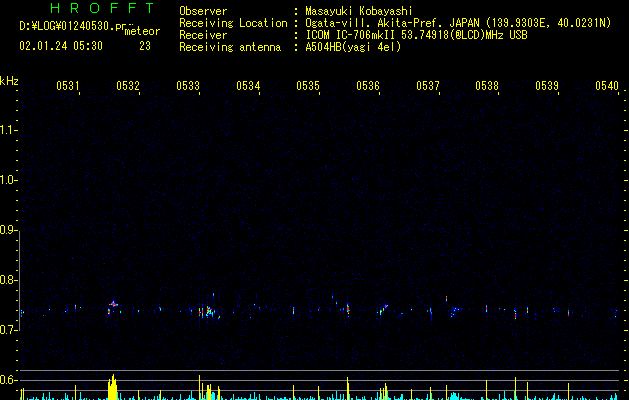Click the 0.6 kHz axis label
Screen dimensions: 629x400
pos(8,380)
